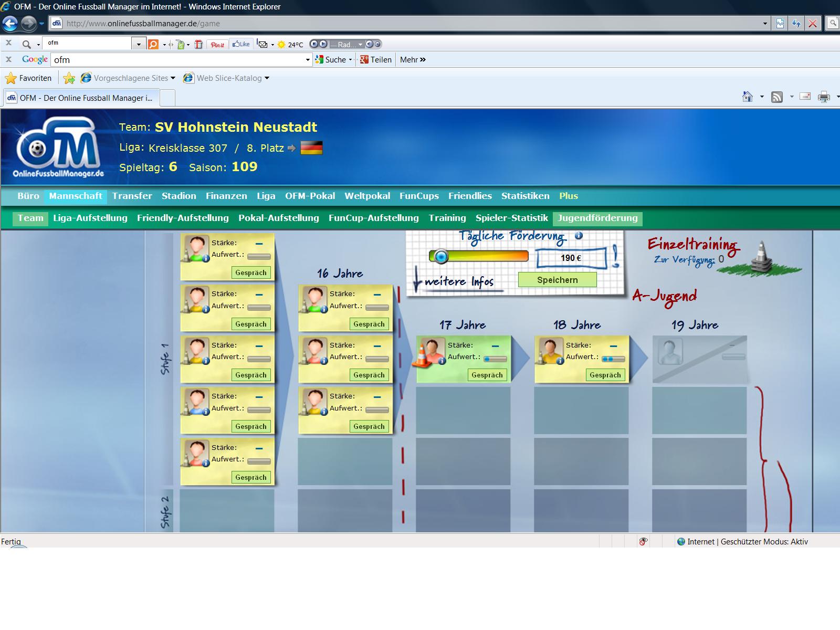Click the info icon beside Tägliche Förderung
The width and height of the screenshot is (840, 630).
point(579,236)
